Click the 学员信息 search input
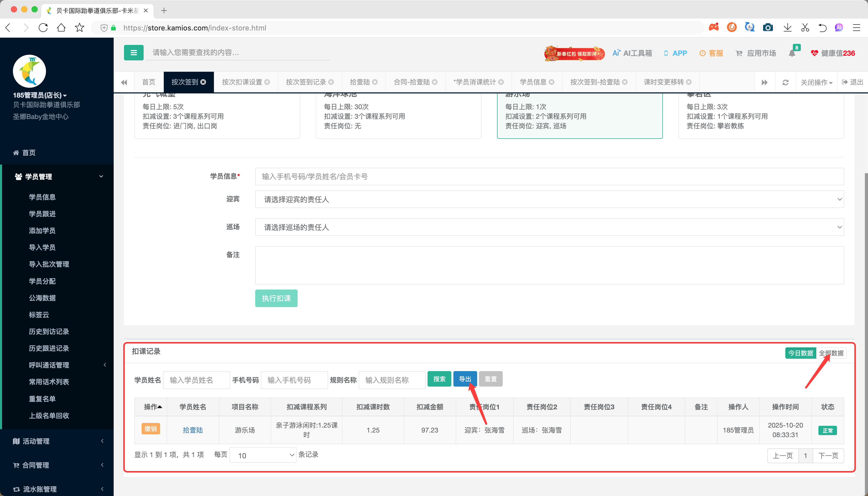This screenshot has width=868, height=496. (549, 177)
